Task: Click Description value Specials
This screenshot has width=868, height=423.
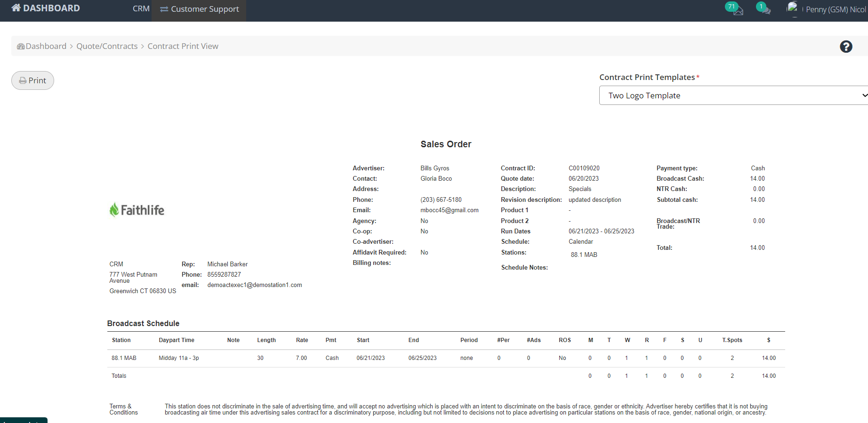Action: [x=580, y=189]
